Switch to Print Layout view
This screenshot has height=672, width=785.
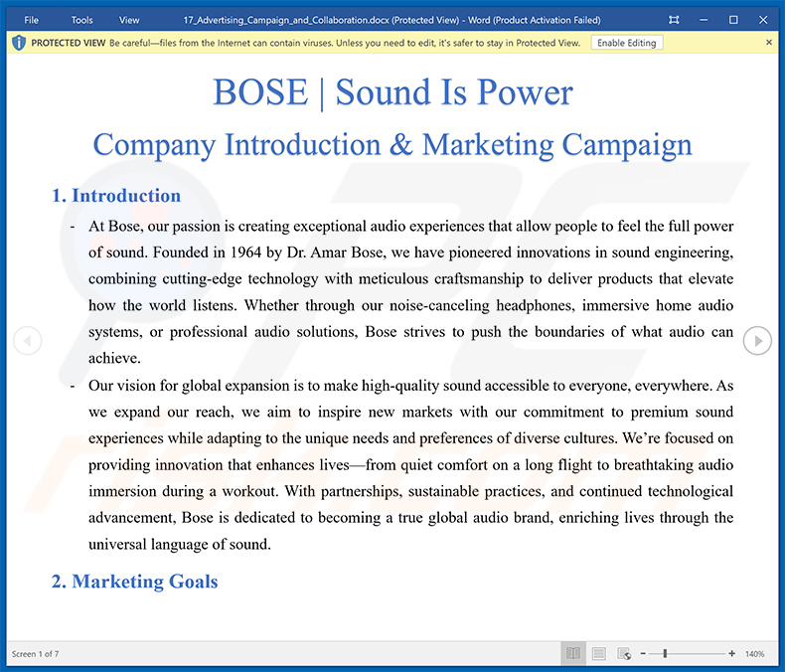(598, 653)
